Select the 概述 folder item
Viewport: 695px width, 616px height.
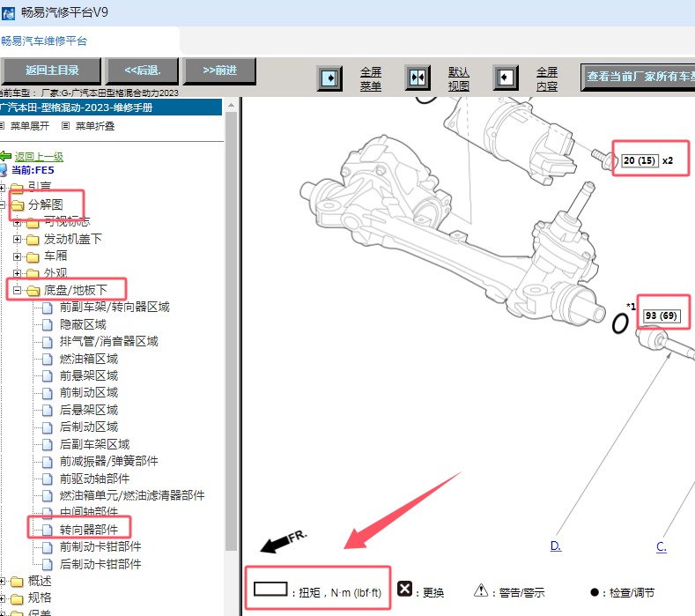(40, 581)
